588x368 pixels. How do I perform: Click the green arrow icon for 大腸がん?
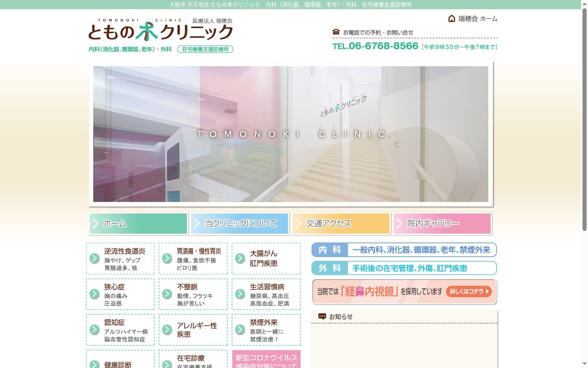pyautogui.click(x=240, y=258)
